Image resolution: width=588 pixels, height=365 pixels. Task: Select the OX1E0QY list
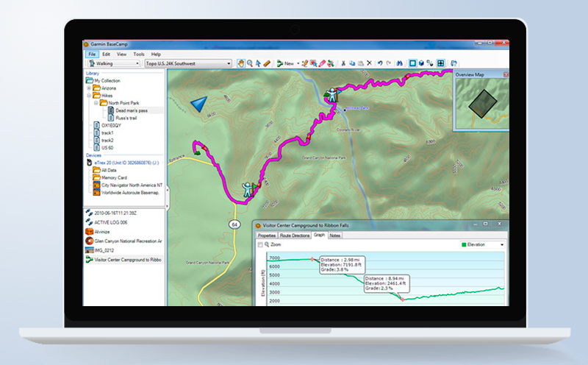point(111,125)
